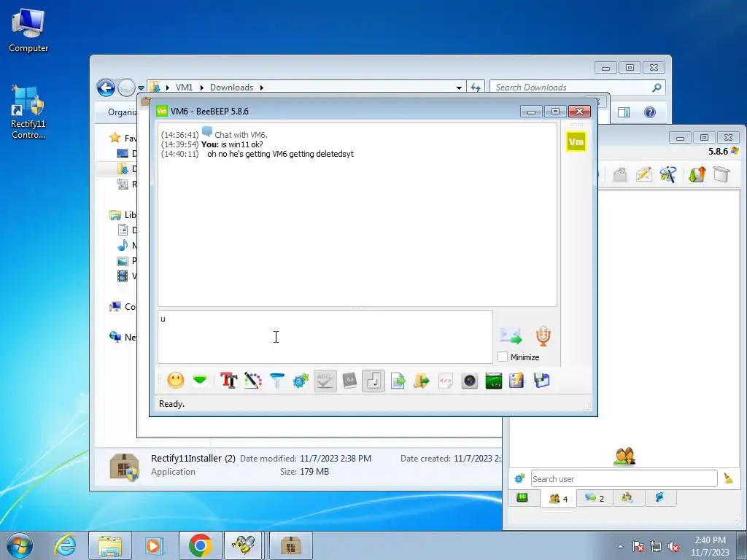Viewport: 747px width, 560px height.
Task: Click the trash bin icon in BeeBEEP toolbar
Action: [721, 175]
